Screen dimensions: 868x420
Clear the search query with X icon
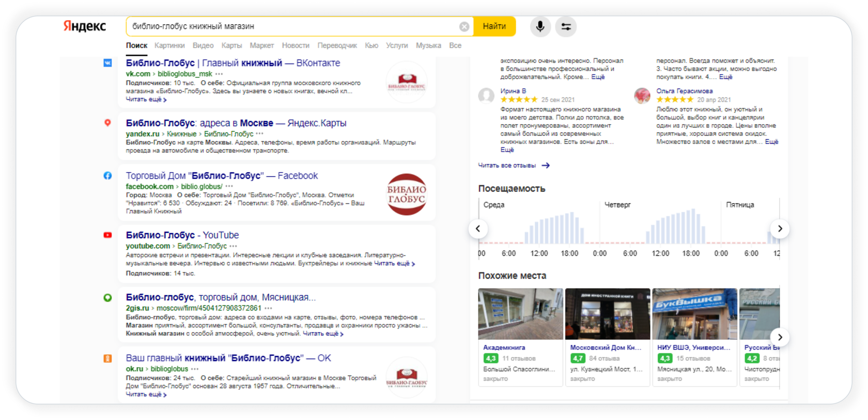click(464, 27)
